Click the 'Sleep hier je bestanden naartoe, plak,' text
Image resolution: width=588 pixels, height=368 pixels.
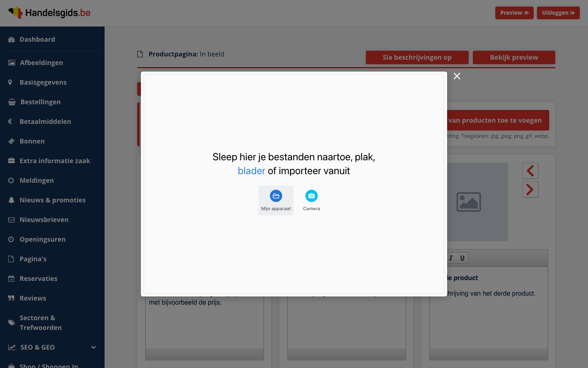point(294,157)
